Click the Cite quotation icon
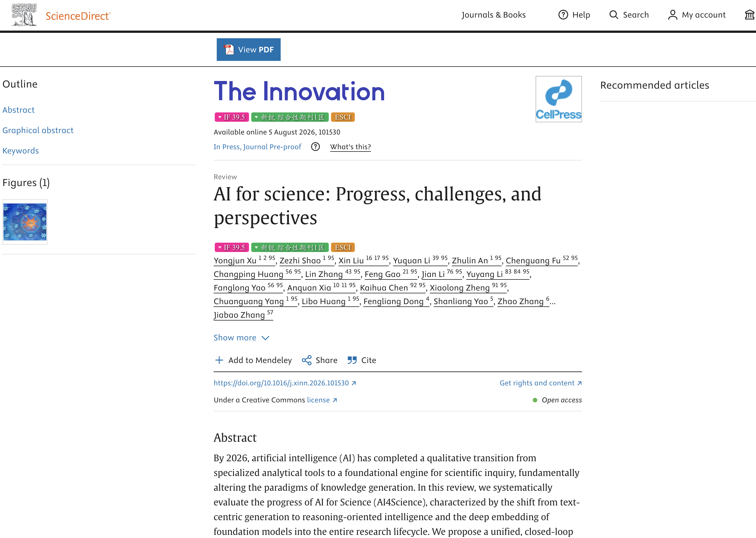 pyautogui.click(x=352, y=360)
